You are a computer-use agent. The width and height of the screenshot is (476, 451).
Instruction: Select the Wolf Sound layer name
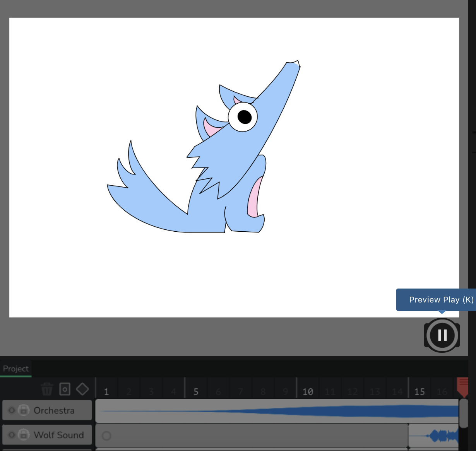[x=59, y=435]
